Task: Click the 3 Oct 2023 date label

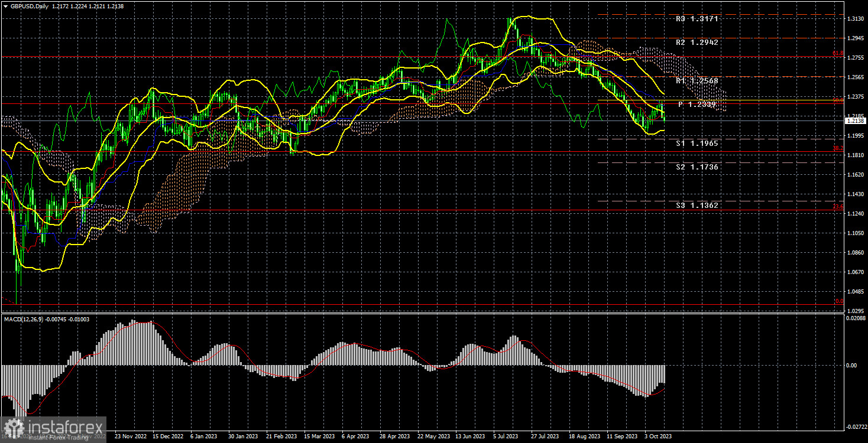Action: point(659,437)
